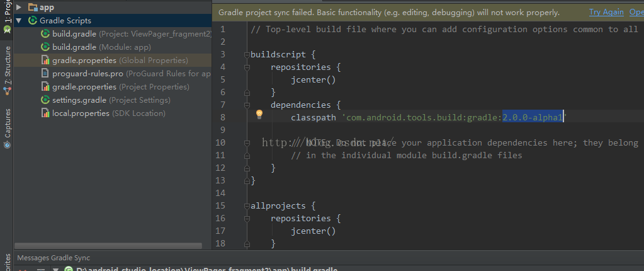Click the properties file icon of Global Properties
644x271 pixels.
click(45, 60)
